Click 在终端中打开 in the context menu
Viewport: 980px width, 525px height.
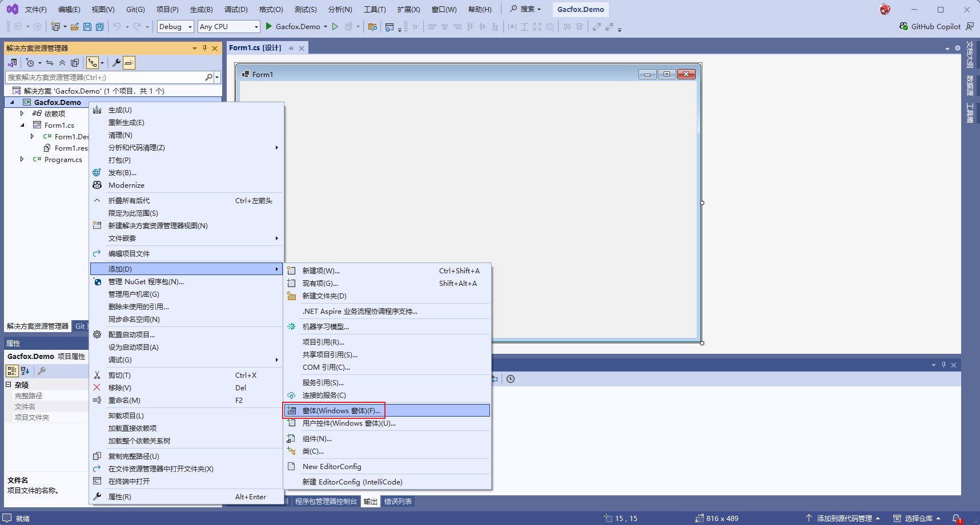pos(187,481)
